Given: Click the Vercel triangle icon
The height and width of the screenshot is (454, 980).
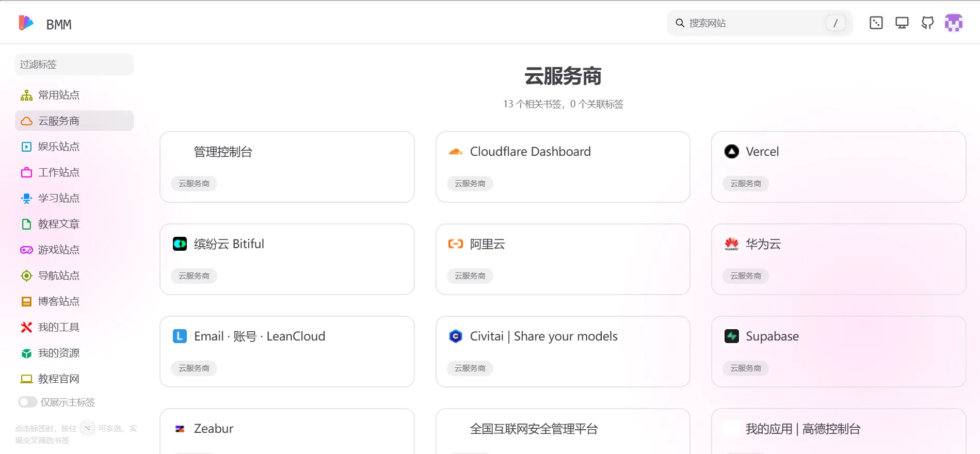Looking at the screenshot, I should click(x=732, y=151).
